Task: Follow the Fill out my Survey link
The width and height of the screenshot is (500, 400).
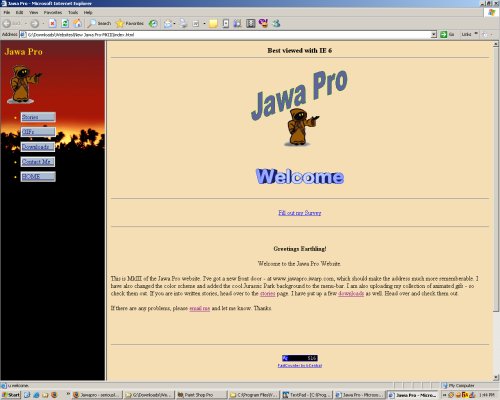Action: point(300,213)
